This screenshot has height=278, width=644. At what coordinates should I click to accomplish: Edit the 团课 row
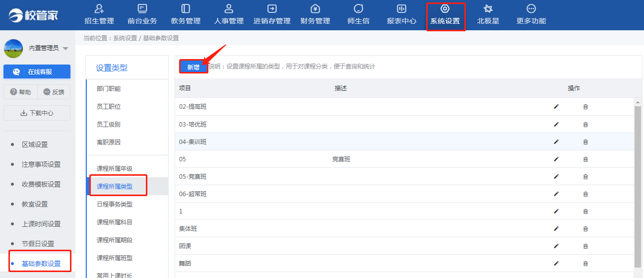pos(556,246)
